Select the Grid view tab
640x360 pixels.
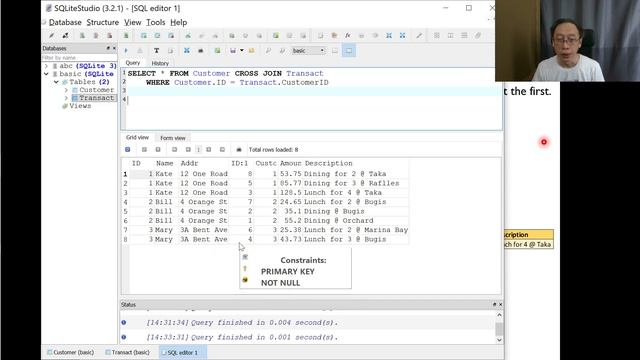point(137,138)
